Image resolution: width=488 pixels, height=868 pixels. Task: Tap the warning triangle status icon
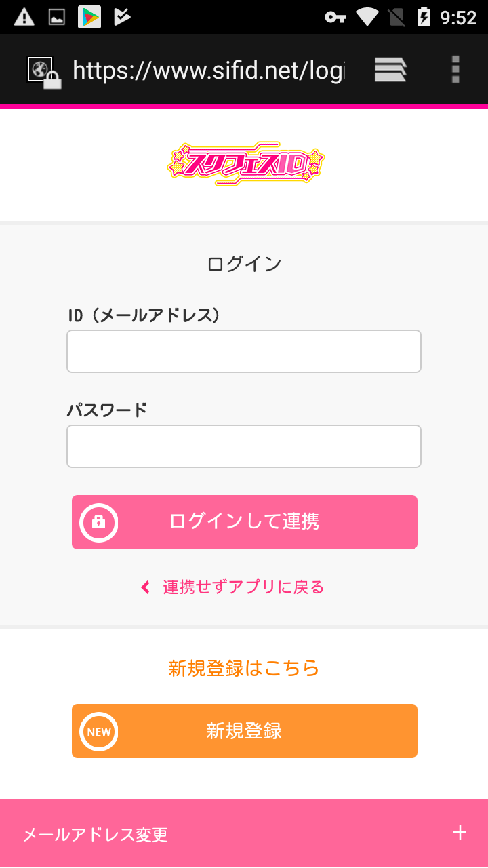click(24, 18)
